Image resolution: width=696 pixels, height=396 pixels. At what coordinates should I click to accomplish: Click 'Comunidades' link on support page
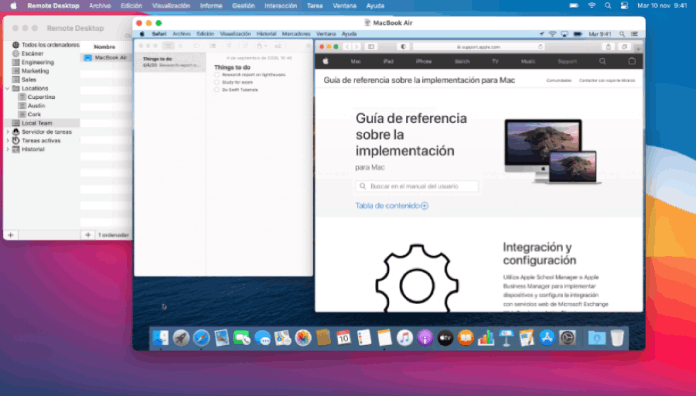[x=558, y=80]
